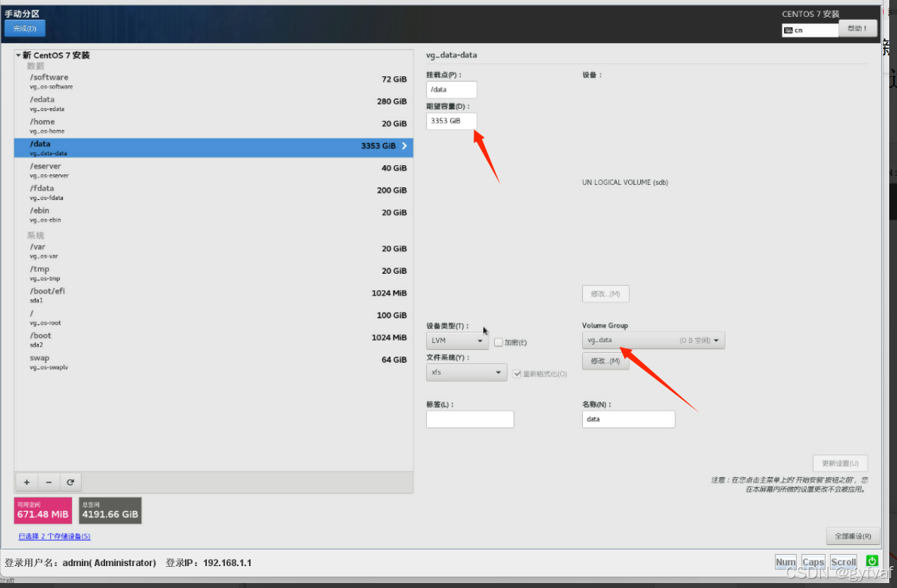The width and height of the screenshot is (897, 588).
Task: Select the /boot sda2 1024 MiB row
Action: pyautogui.click(x=213, y=340)
